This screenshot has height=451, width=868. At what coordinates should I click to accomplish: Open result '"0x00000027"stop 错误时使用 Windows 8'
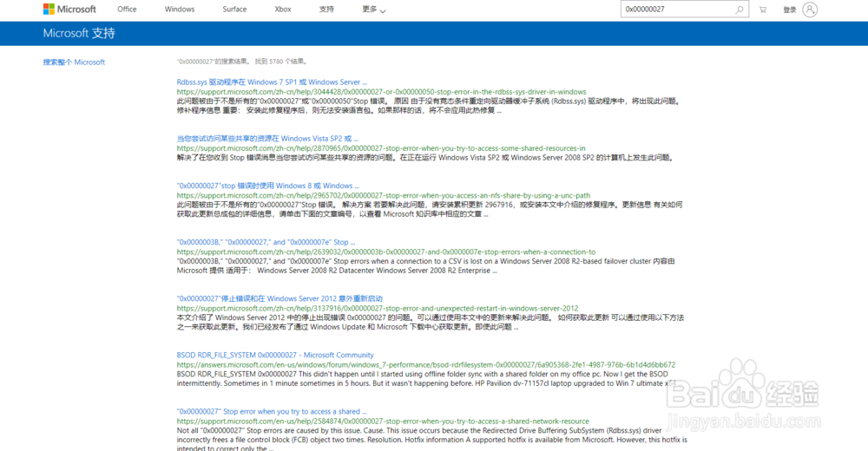(268, 186)
